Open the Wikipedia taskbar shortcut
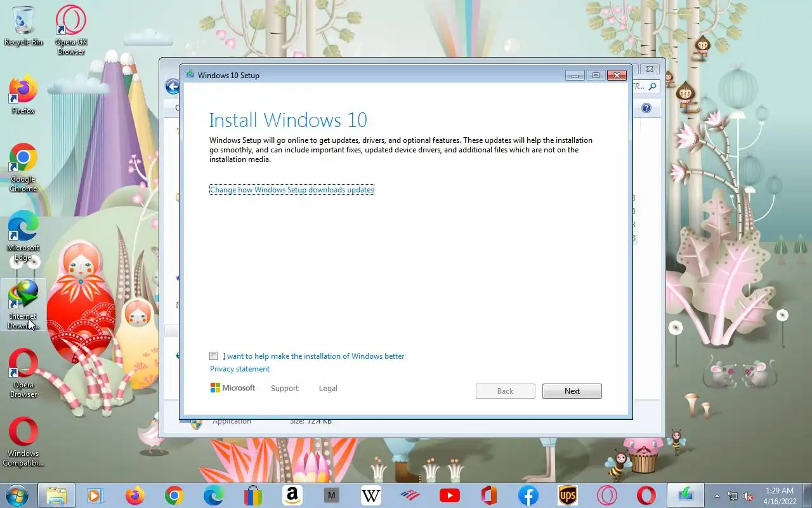The image size is (812, 508). (370, 495)
